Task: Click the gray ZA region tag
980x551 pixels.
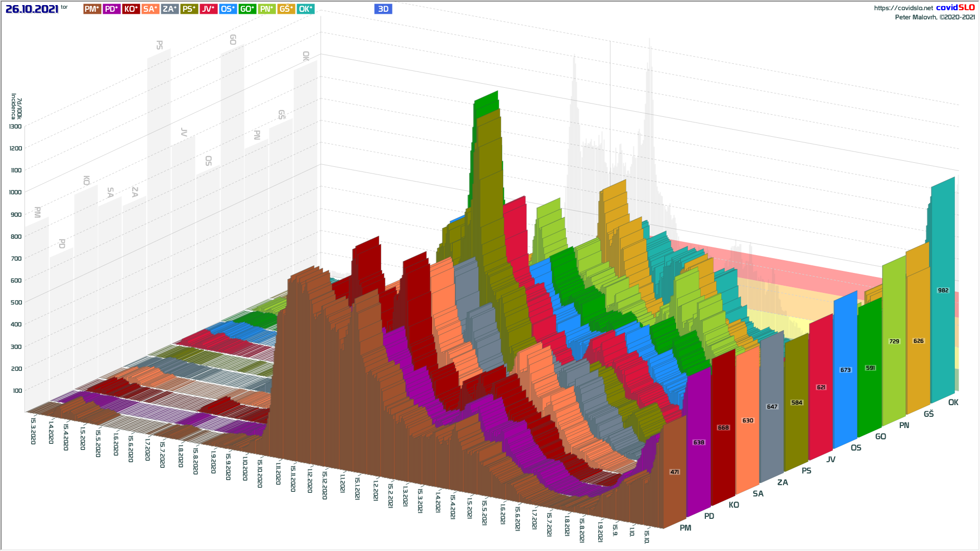Action: tap(169, 9)
